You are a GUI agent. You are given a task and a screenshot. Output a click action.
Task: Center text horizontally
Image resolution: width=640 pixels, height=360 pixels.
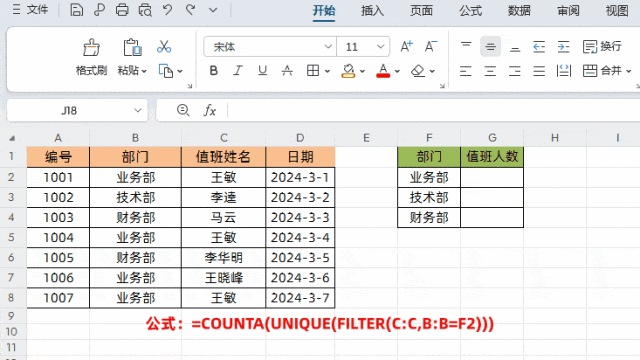(x=490, y=71)
